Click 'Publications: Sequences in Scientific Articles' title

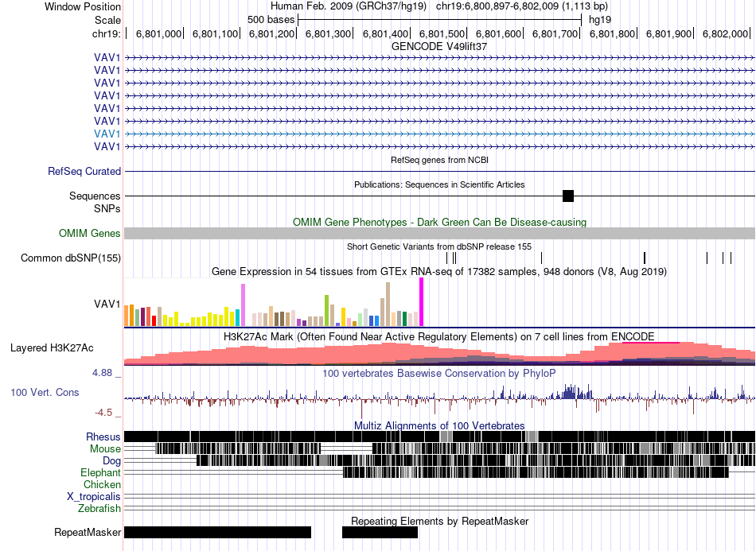439,184
